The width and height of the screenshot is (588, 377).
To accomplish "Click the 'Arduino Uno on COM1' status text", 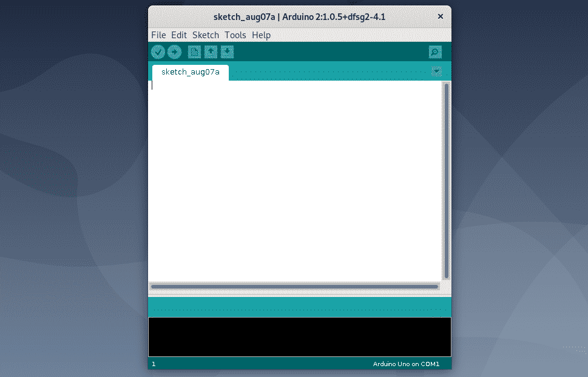I will (406, 364).
